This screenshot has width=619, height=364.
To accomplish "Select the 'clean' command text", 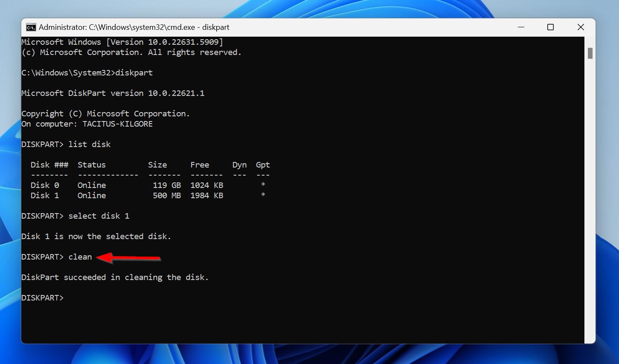I will (80, 257).
